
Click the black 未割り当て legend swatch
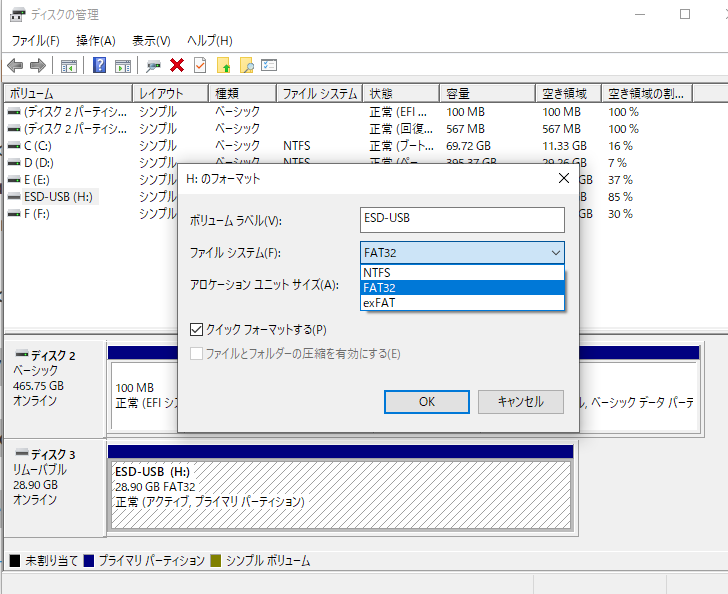[15, 561]
